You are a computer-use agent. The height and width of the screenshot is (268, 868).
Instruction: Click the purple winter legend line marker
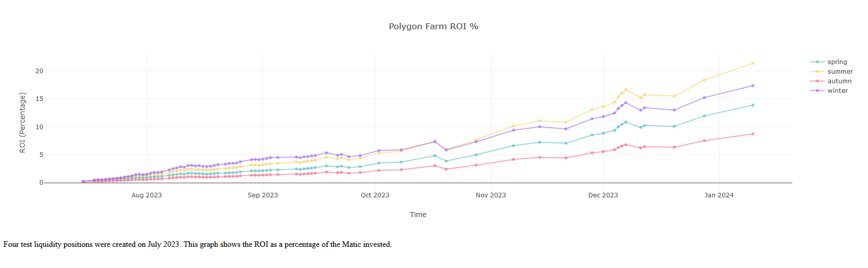(x=817, y=91)
